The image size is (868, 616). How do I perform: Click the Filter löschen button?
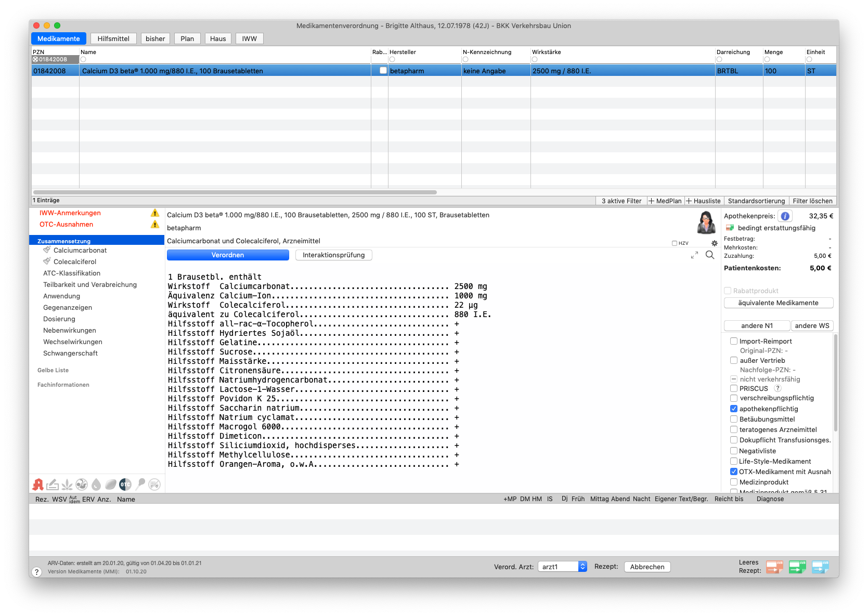(813, 201)
